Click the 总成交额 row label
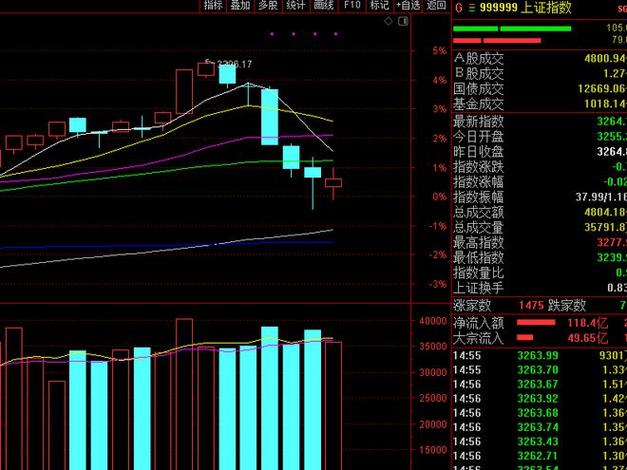 (x=478, y=212)
